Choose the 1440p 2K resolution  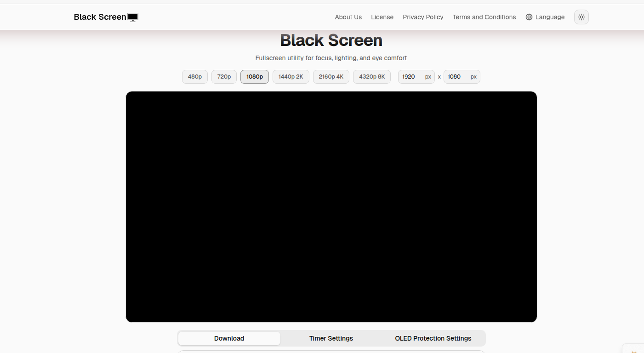291,77
